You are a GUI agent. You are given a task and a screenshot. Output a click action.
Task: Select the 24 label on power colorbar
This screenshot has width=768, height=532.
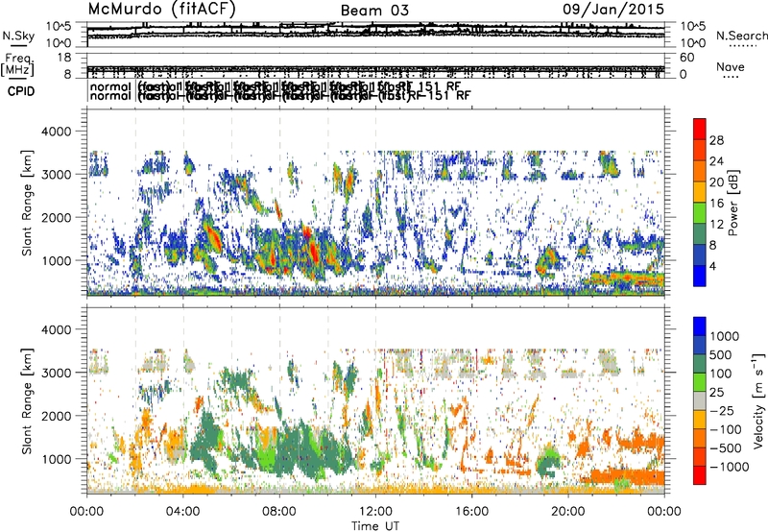(716, 161)
